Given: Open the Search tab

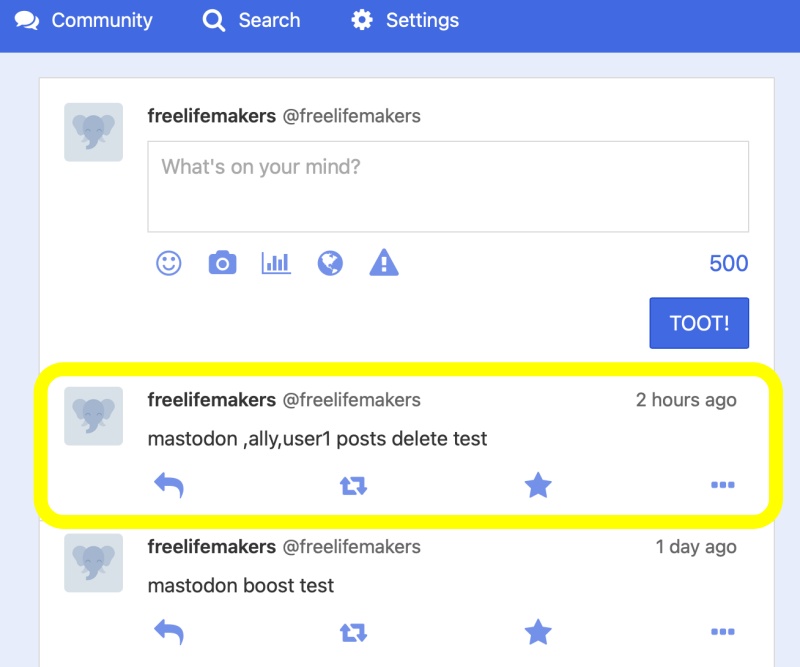Looking at the screenshot, I should click(251, 20).
